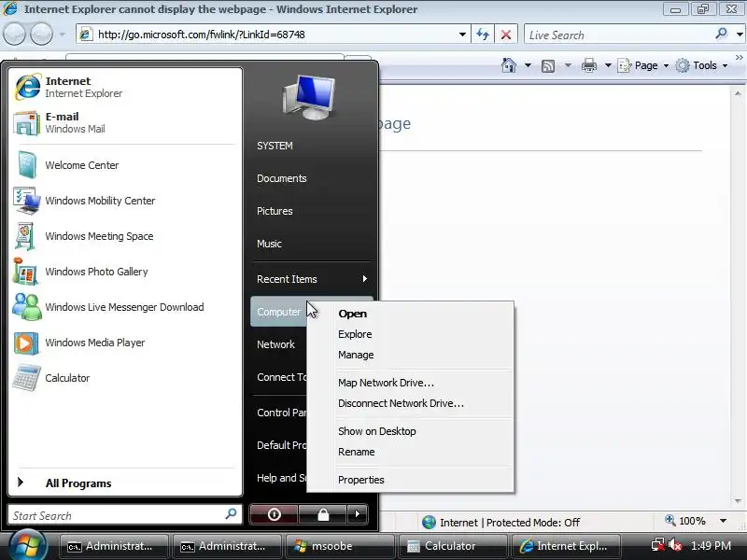Screen dimensions: 747x560
Task: Click the Refresh button in IE
Action: [x=483, y=35]
